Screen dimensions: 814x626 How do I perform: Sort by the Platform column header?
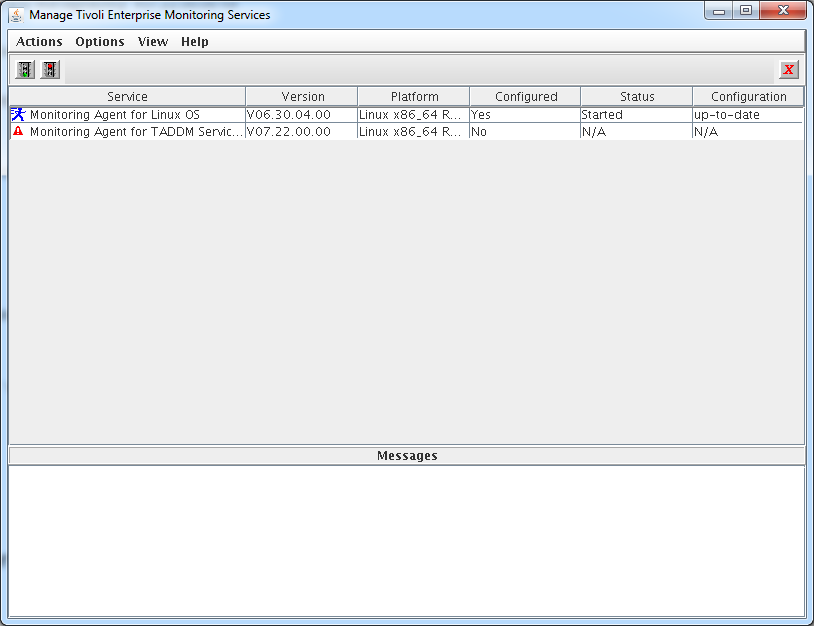(414, 97)
